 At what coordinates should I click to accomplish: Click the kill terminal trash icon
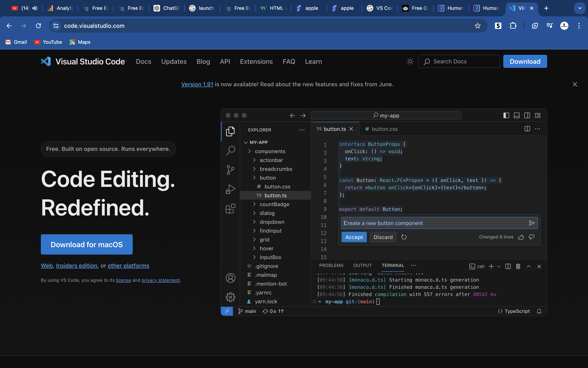tap(518, 266)
